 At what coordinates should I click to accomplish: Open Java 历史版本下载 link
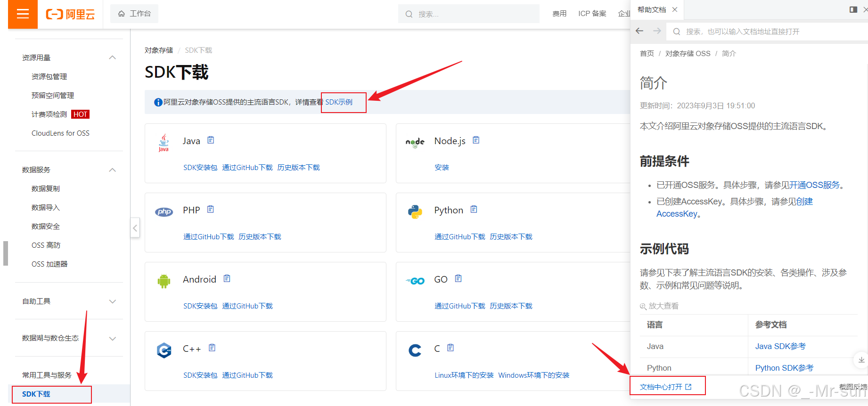[x=299, y=168]
